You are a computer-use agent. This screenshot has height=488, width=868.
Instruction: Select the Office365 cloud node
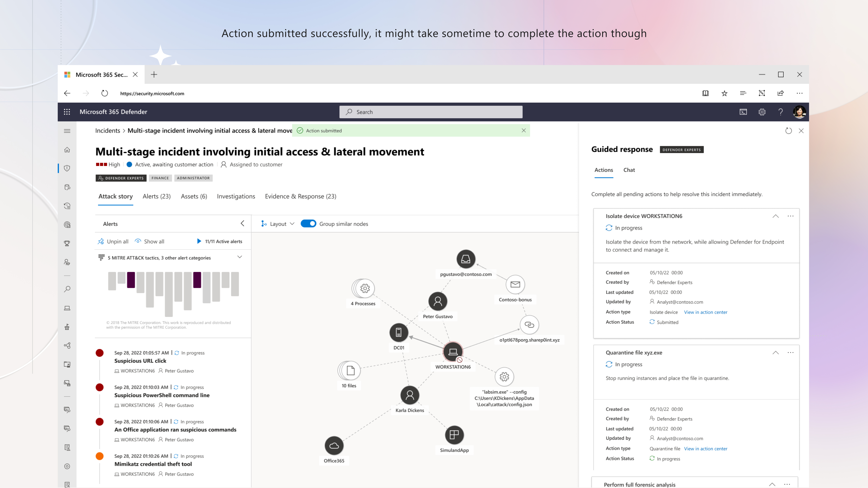click(334, 446)
